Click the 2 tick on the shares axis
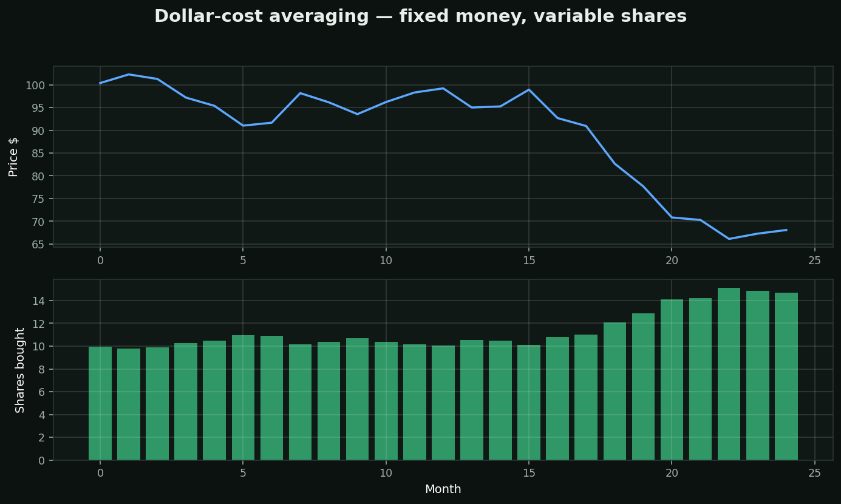 pos(43,438)
